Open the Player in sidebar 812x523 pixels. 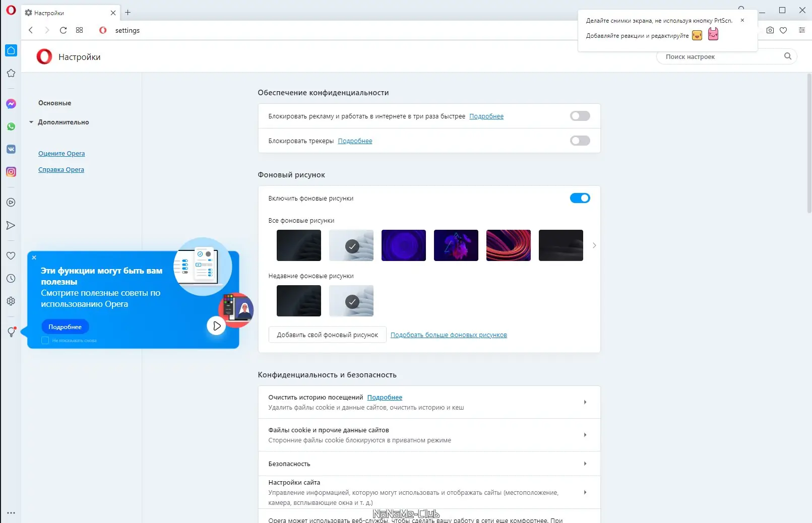pyautogui.click(x=11, y=203)
